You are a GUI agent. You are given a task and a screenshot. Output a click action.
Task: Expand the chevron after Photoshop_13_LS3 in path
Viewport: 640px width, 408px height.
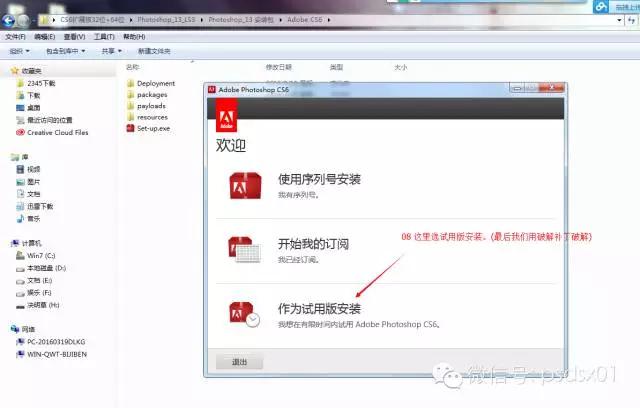202,20
